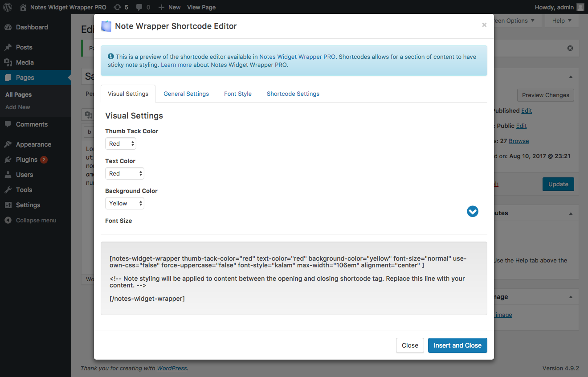The height and width of the screenshot is (377, 588).
Task: Click the WordPress logo icon
Action: point(8,7)
